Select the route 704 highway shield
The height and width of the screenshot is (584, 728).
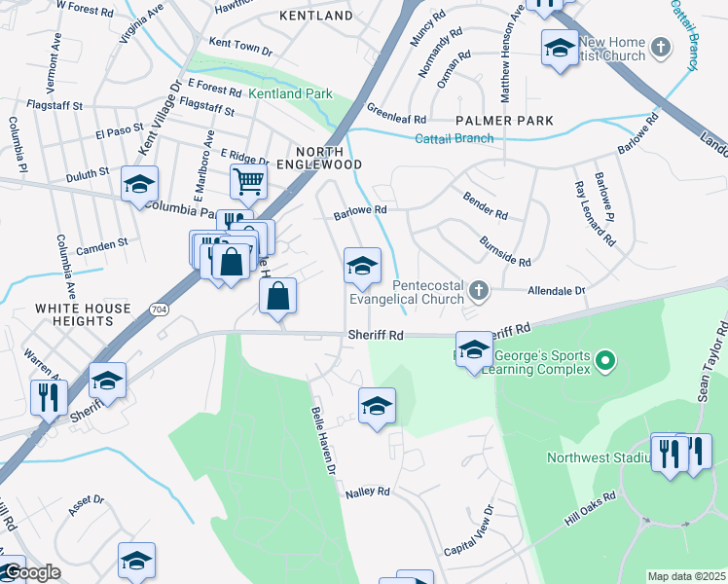(x=159, y=310)
